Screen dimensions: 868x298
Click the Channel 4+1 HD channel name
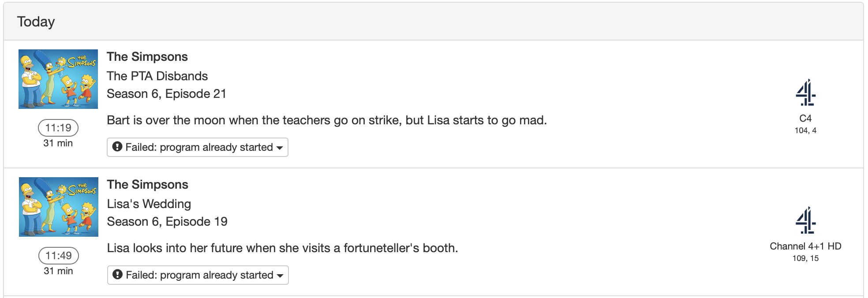tap(805, 246)
